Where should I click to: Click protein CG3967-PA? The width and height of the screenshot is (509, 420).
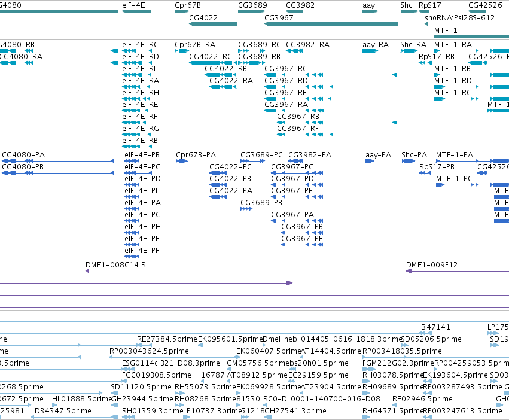coord(297,221)
